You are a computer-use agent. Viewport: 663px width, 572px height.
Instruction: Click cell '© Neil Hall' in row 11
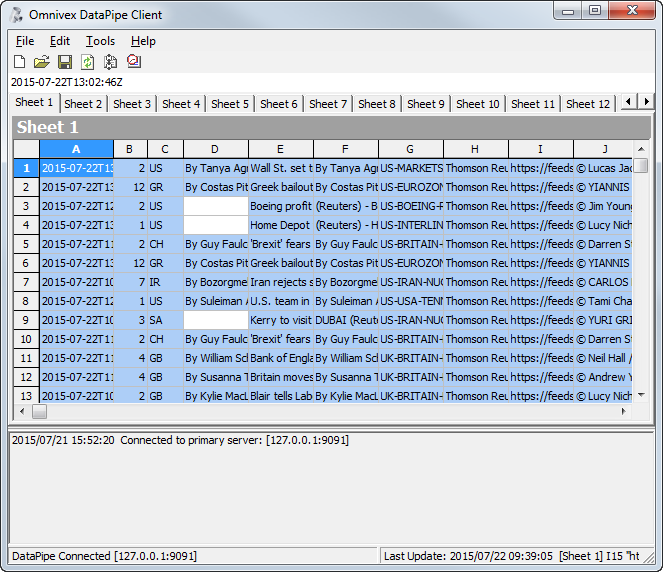coord(603,359)
